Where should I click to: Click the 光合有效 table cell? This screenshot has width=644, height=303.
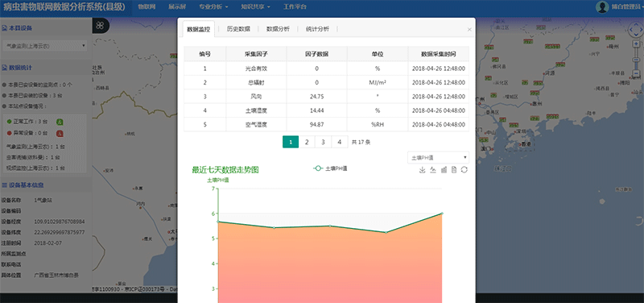click(x=256, y=68)
